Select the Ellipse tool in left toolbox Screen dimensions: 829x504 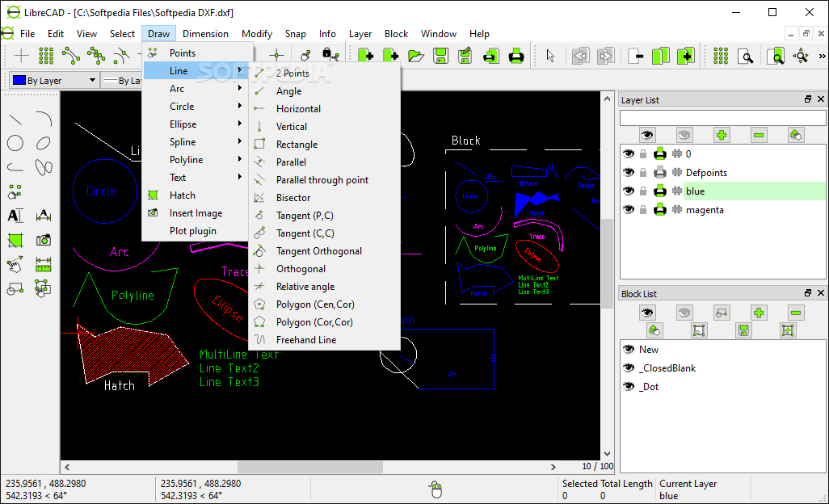point(44,143)
